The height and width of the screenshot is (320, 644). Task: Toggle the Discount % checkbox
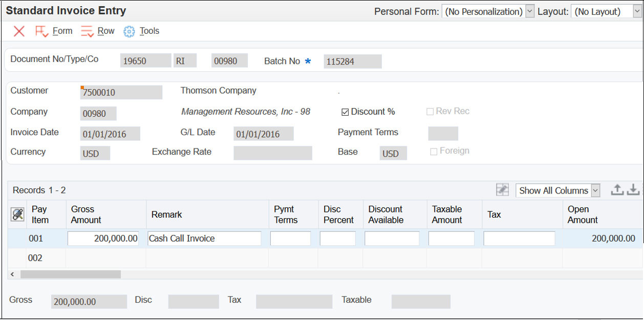(345, 112)
